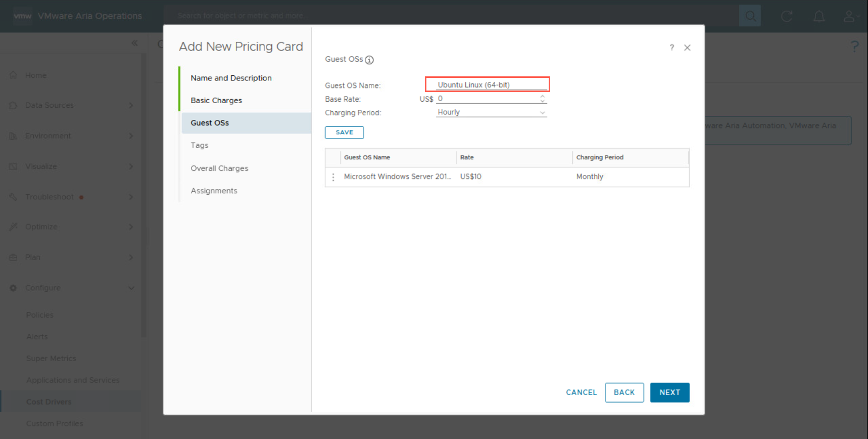Viewport: 868px width, 439px height.
Task: Click the Back button
Action: [x=624, y=392]
